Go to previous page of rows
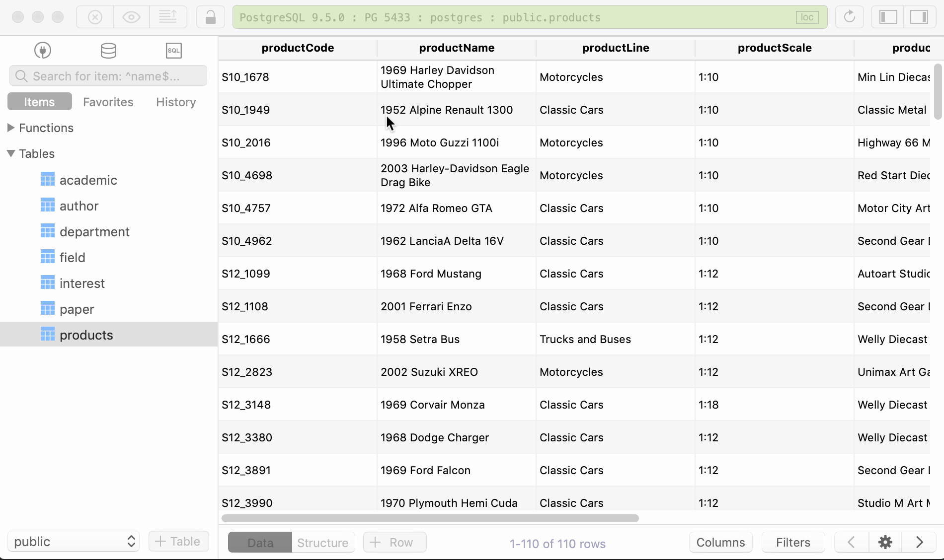Screen dimensions: 944x560 click(852, 542)
